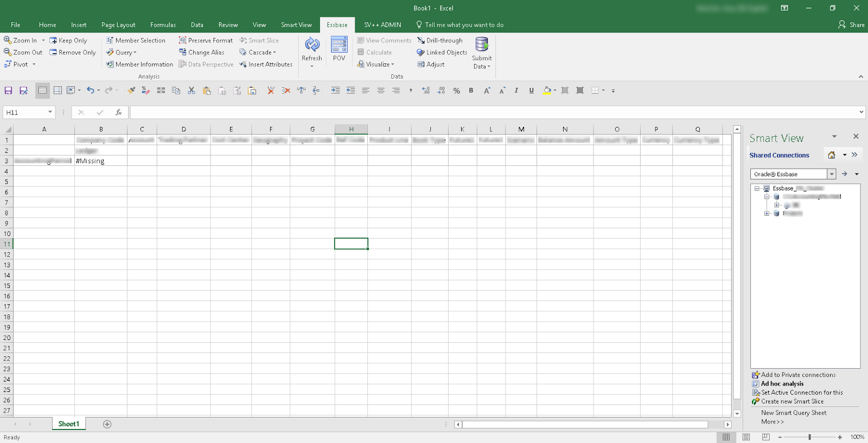
Task: Click the Ad hoc analysis link
Action: 782,384
